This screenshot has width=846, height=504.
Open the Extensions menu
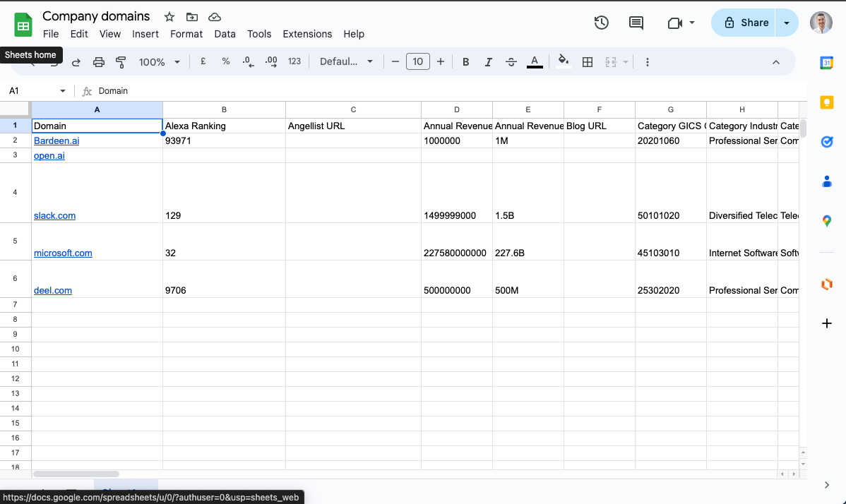[307, 34]
